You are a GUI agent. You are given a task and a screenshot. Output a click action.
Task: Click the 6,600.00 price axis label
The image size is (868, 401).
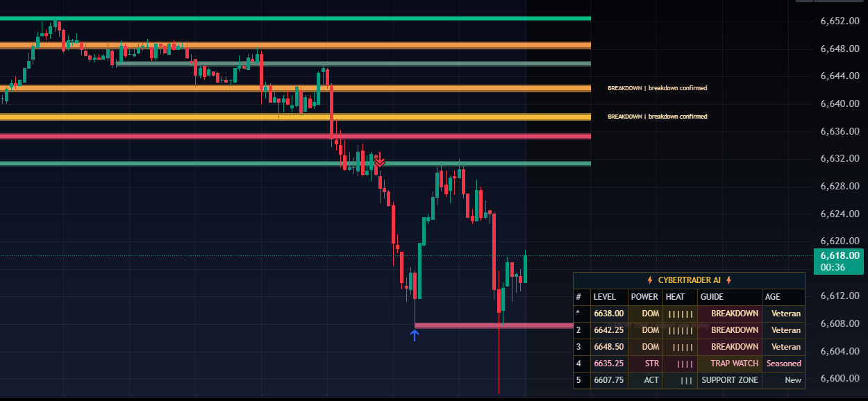(x=837, y=379)
